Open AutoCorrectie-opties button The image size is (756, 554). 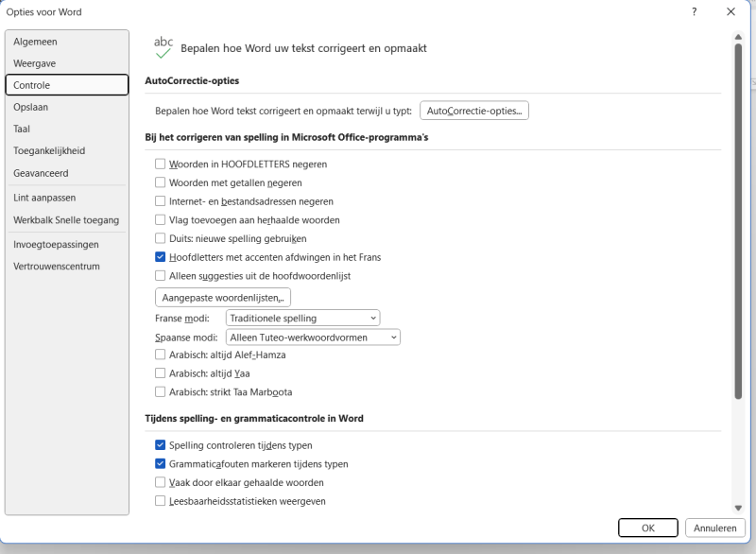tap(473, 111)
